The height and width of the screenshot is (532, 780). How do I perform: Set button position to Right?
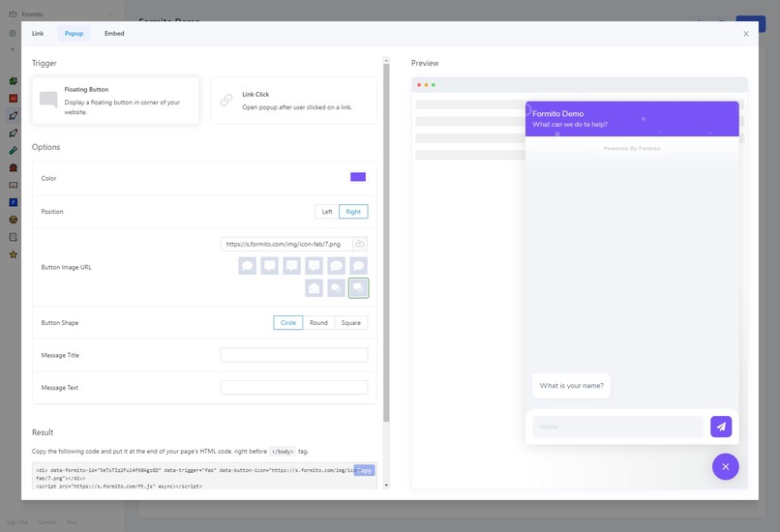point(353,211)
